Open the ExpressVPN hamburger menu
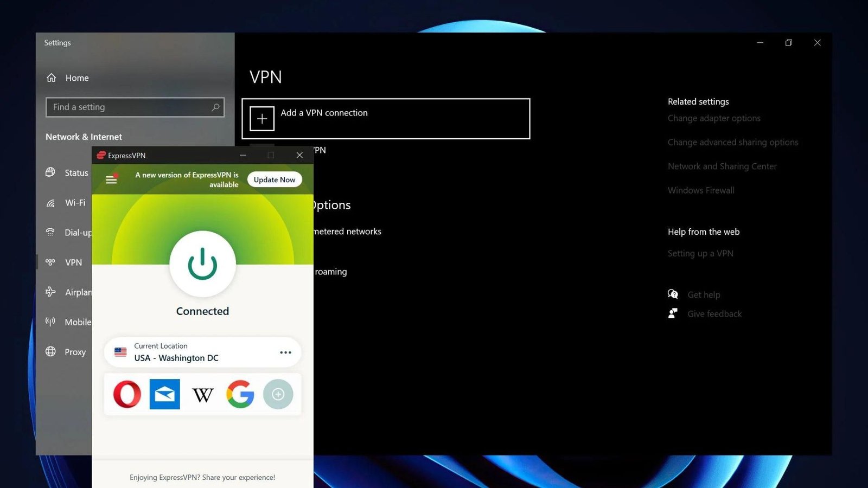This screenshot has height=488, width=868. [111, 179]
